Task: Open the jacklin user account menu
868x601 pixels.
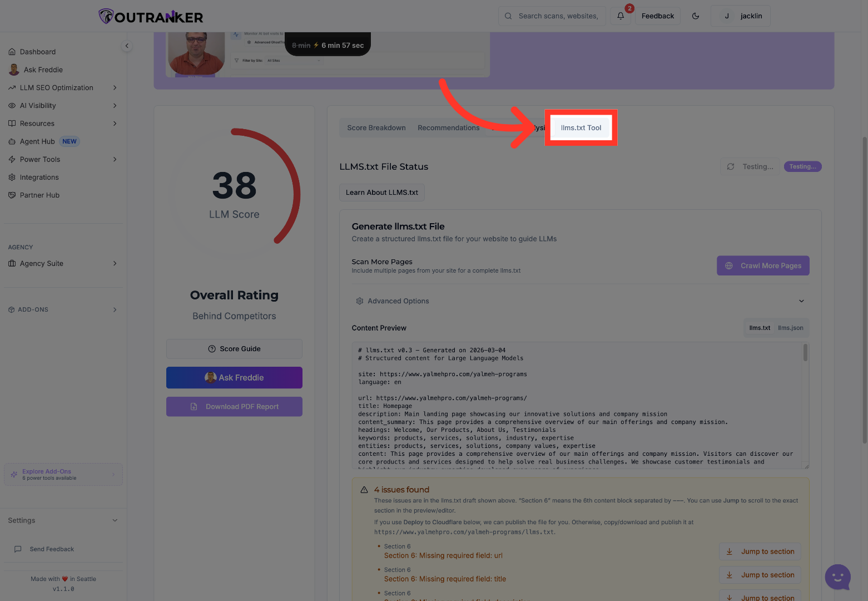Action: pos(741,16)
